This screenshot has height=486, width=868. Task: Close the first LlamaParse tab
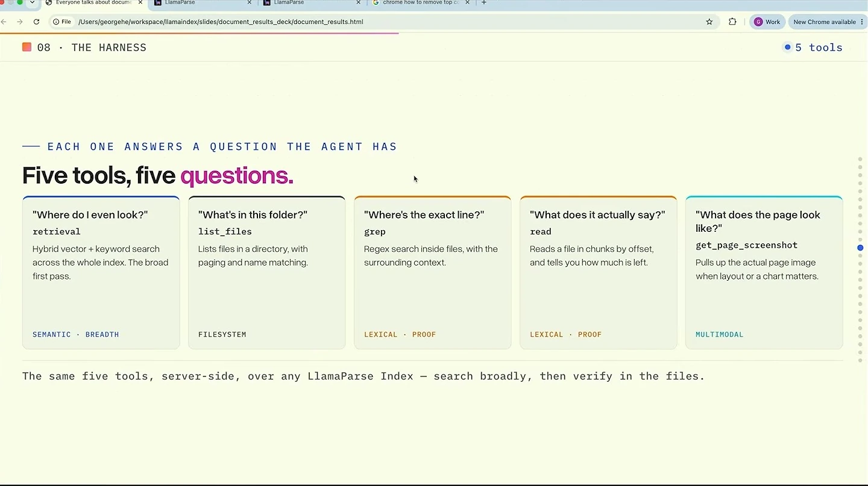(250, 2)
